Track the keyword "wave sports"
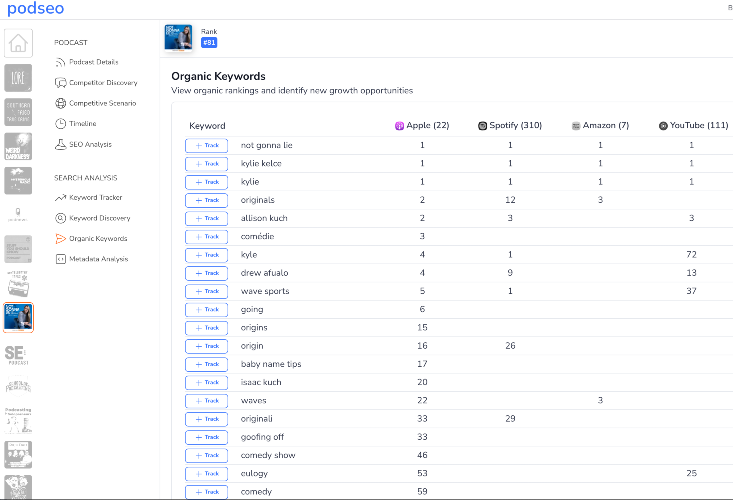 coord(207,292)
